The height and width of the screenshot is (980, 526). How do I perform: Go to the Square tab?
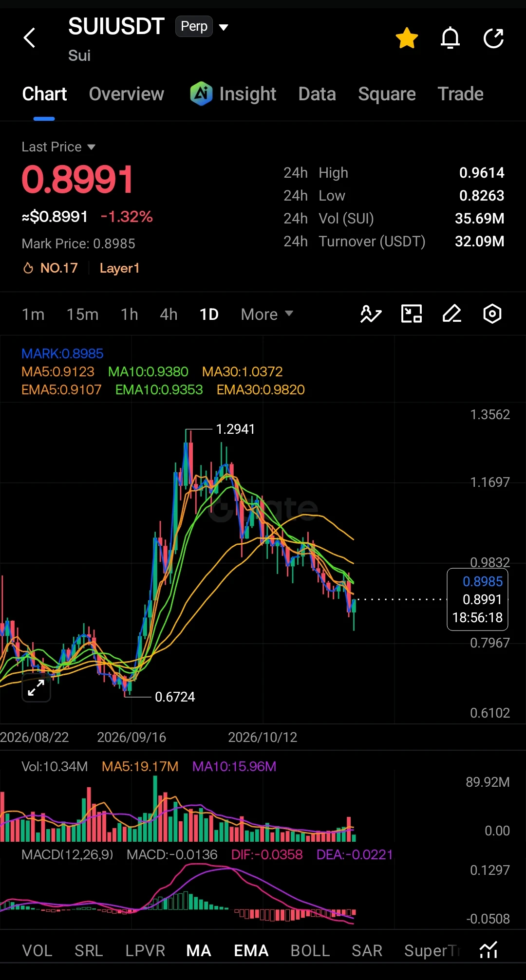click(387, 94)
